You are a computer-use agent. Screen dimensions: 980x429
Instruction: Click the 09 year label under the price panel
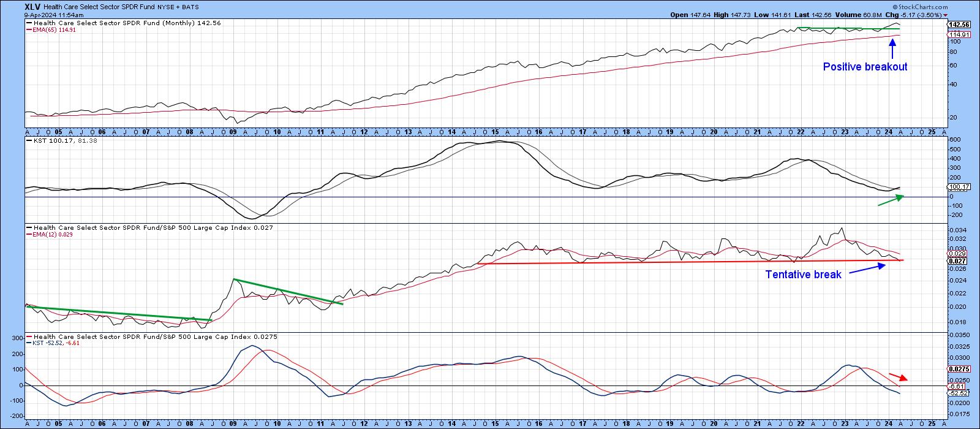tap(233, 132)
